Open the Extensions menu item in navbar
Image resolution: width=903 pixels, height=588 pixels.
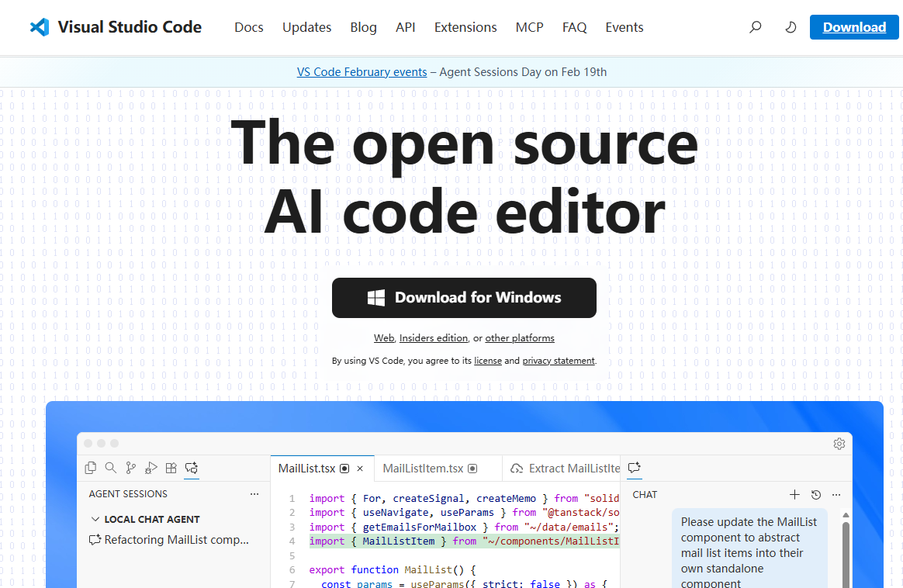click(x=465, y=27)
